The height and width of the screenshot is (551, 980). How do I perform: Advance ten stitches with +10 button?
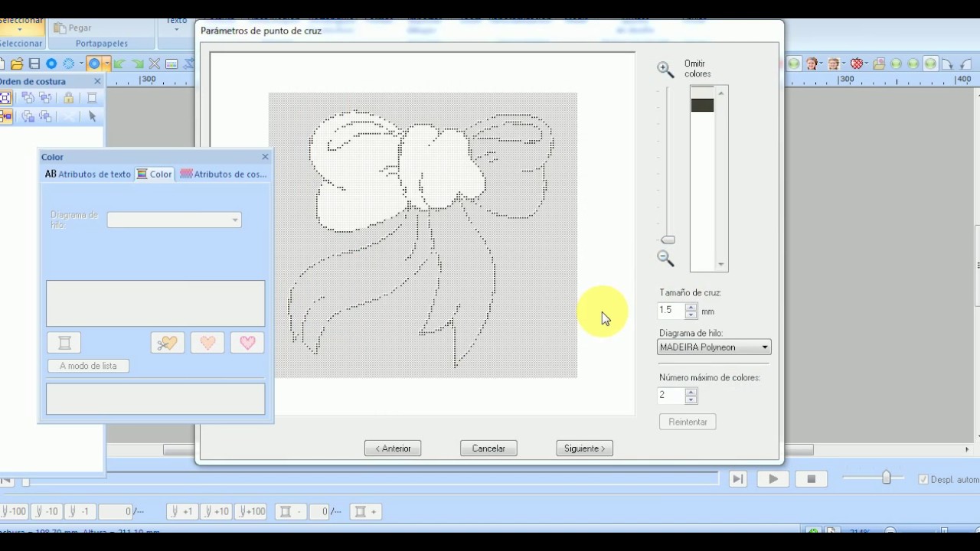(x=216, y=511)
